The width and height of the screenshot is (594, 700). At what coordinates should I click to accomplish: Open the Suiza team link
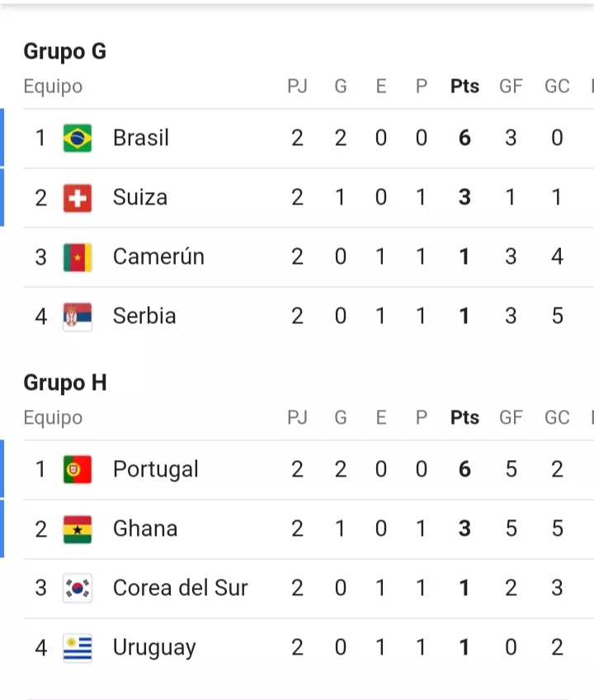[140, 198]
